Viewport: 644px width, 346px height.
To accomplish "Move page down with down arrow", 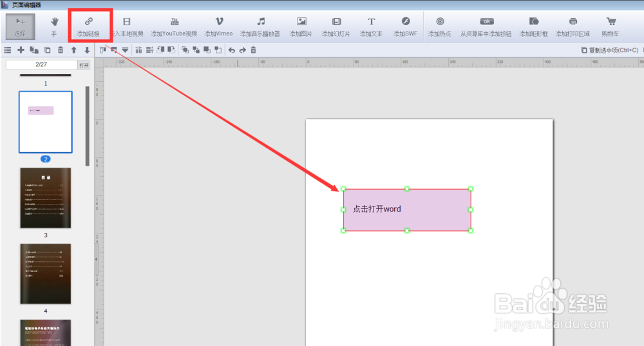I will click(87, 50).
